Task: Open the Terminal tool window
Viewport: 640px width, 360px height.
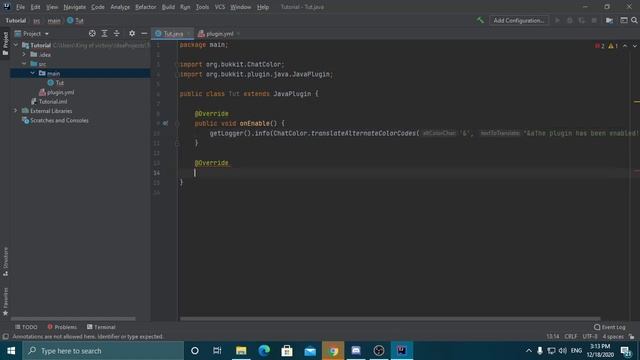Action: 101,327
